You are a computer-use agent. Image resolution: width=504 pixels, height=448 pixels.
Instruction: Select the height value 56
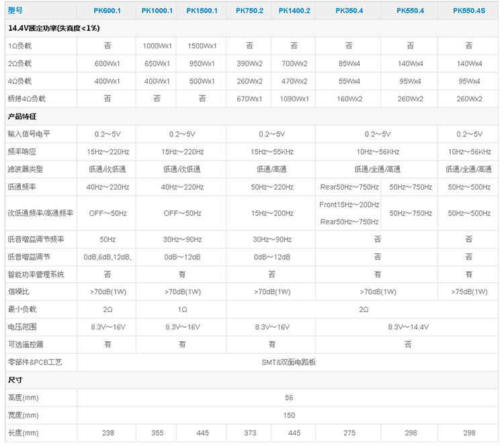point(289,398)
